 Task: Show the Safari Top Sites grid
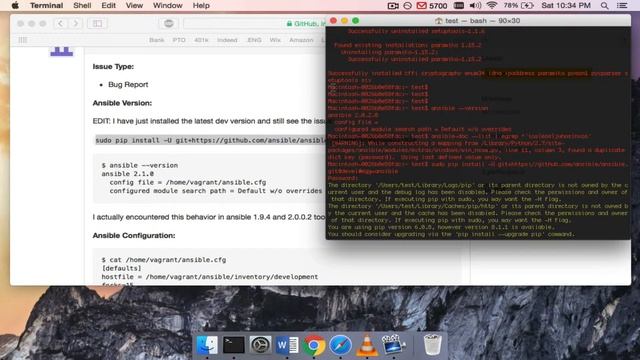point(22,40)
